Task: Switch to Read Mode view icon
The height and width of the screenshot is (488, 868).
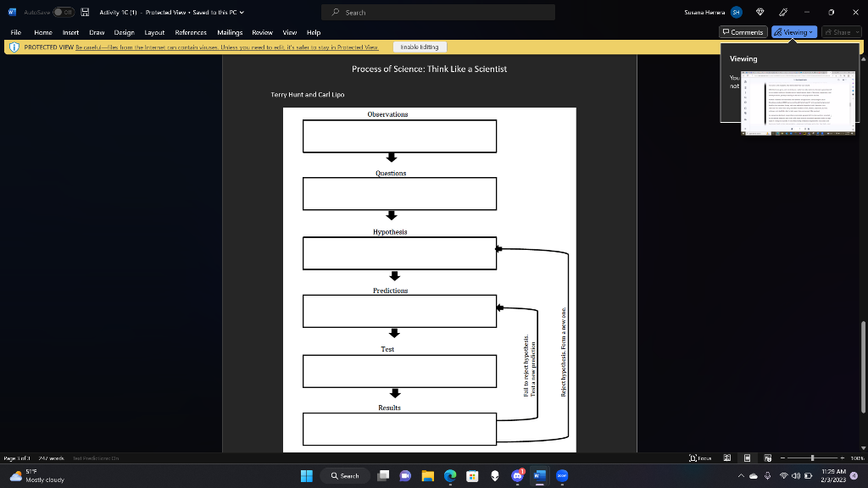Action: (726, 458)
